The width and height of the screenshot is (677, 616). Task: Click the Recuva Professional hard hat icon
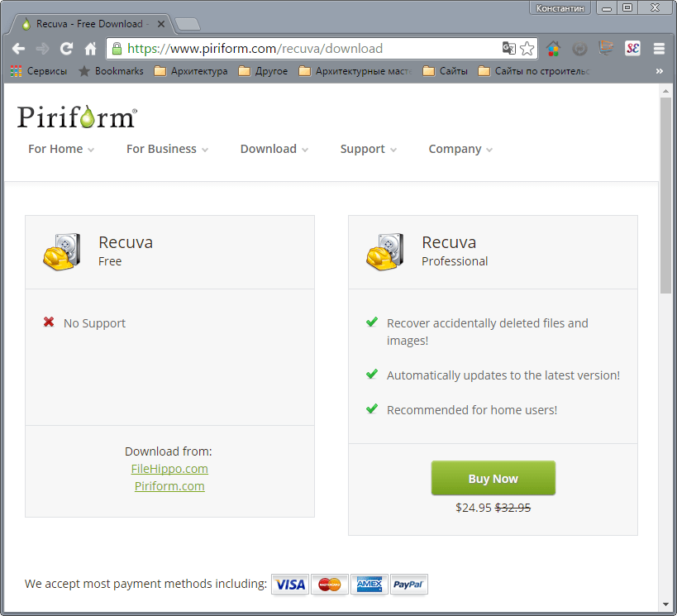384,252
